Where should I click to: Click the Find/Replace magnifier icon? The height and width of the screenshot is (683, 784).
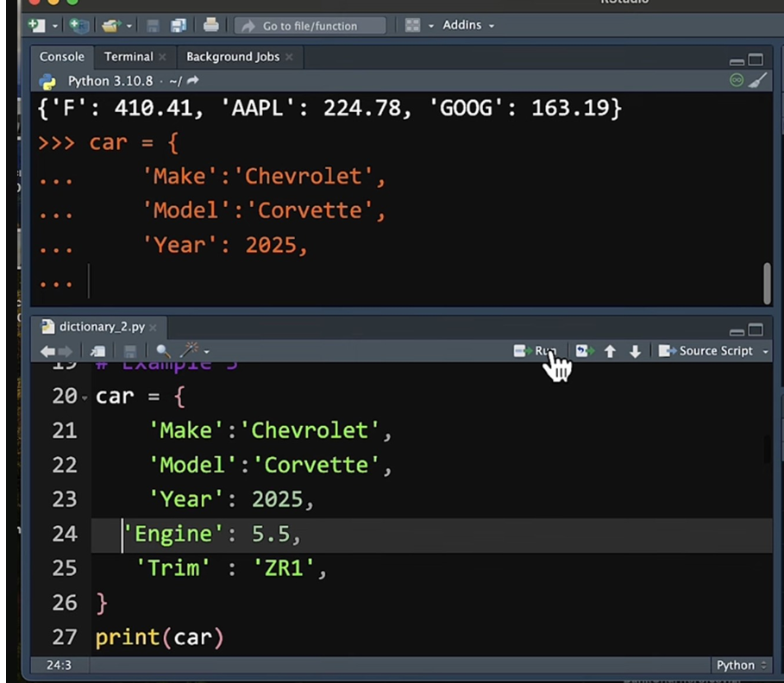click(x=162, y=351)
